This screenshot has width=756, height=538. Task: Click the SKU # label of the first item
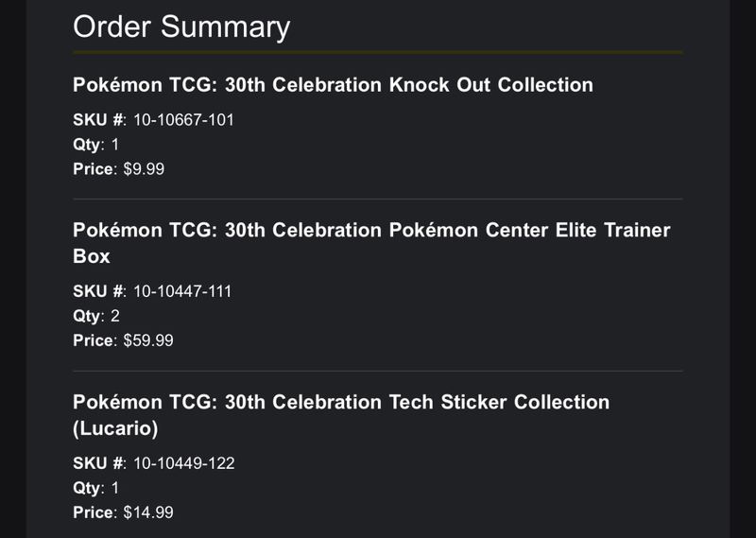coord(99,120)
